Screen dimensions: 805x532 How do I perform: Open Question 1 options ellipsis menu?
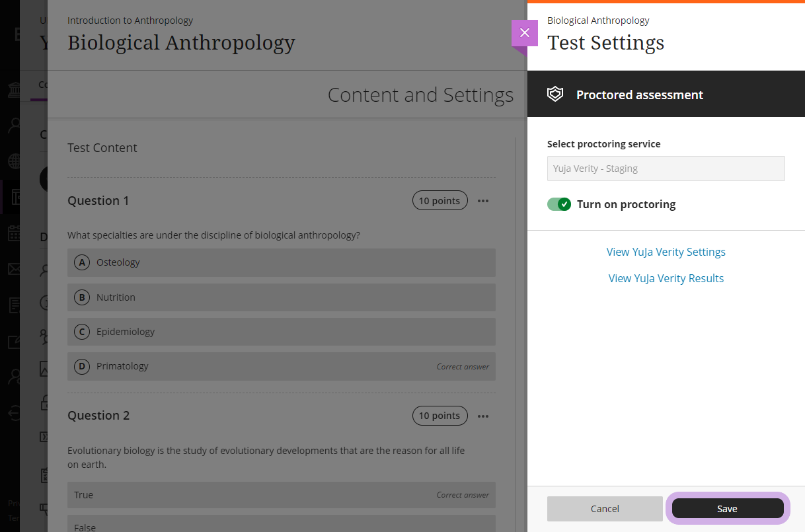tap(483, 201)
